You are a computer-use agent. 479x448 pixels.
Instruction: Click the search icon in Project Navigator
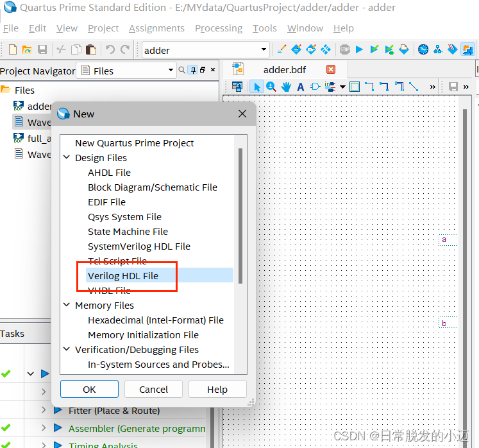181,70
